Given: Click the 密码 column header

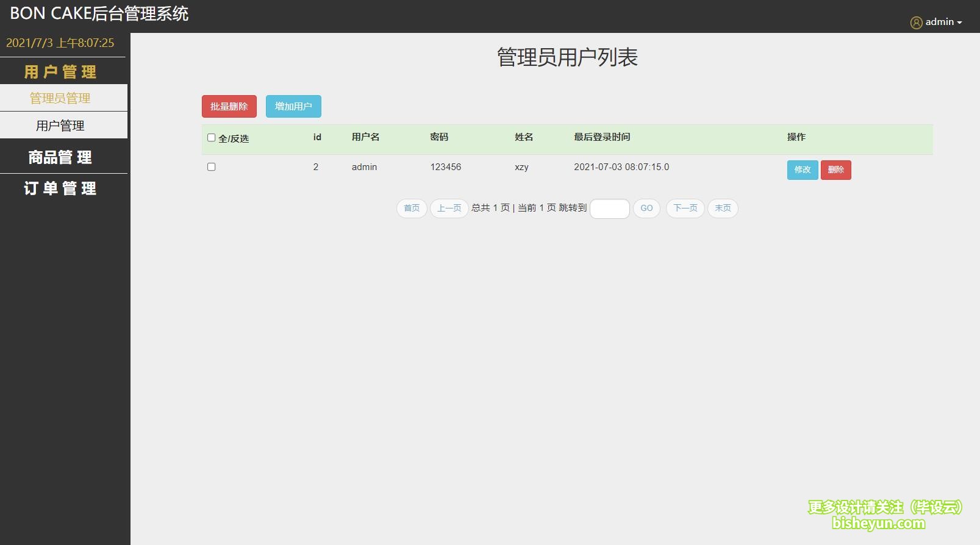Looking at the screenshot, I should [439, 137].
